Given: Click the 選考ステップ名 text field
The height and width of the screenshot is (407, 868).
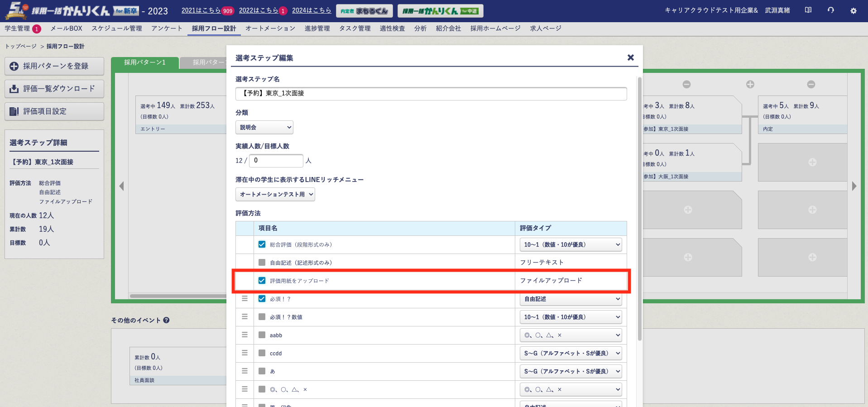Looking at the screenshot, I should pyautogui.click(x=431, y=93).
